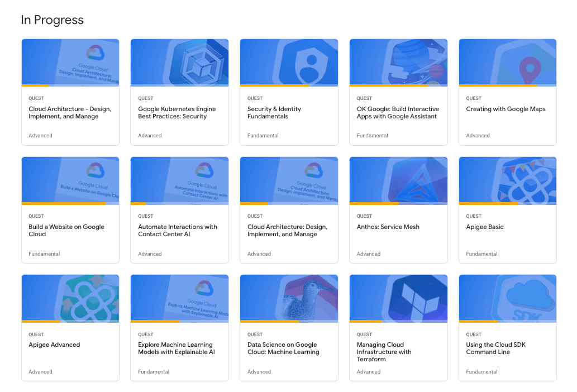
Task: Click progress bar on Build a Website card
Action: [70, 203]
